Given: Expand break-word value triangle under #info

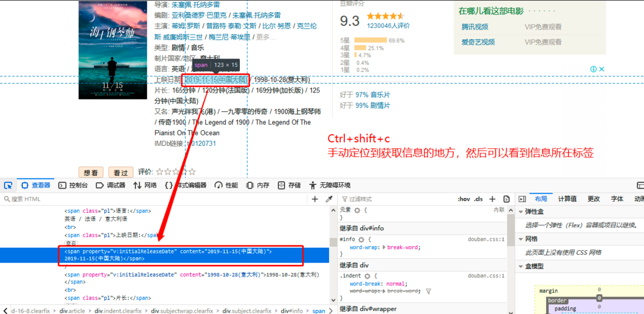Looking at the screenshot, I should [x=384, y=247].
